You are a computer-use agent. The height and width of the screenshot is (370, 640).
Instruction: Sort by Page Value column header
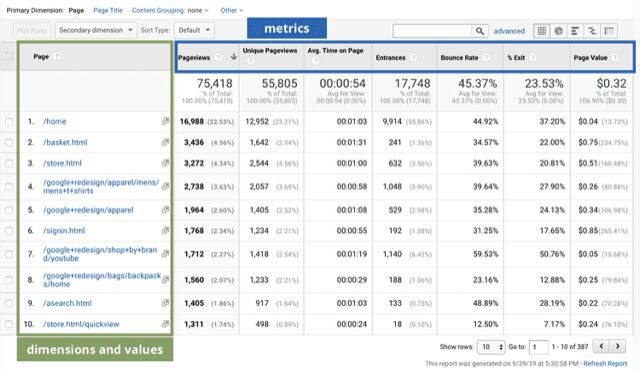coord(590,58)
